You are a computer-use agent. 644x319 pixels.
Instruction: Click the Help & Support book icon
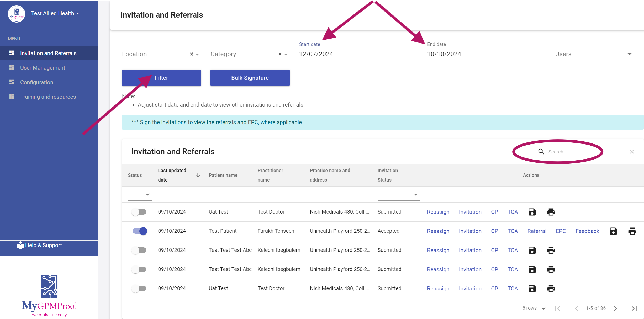tap(20, 245)
